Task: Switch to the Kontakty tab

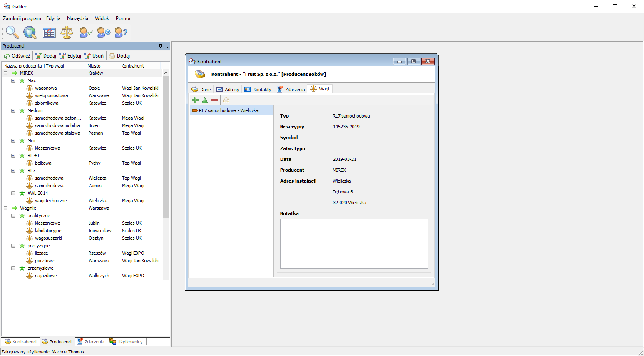Action: point(258,89)
